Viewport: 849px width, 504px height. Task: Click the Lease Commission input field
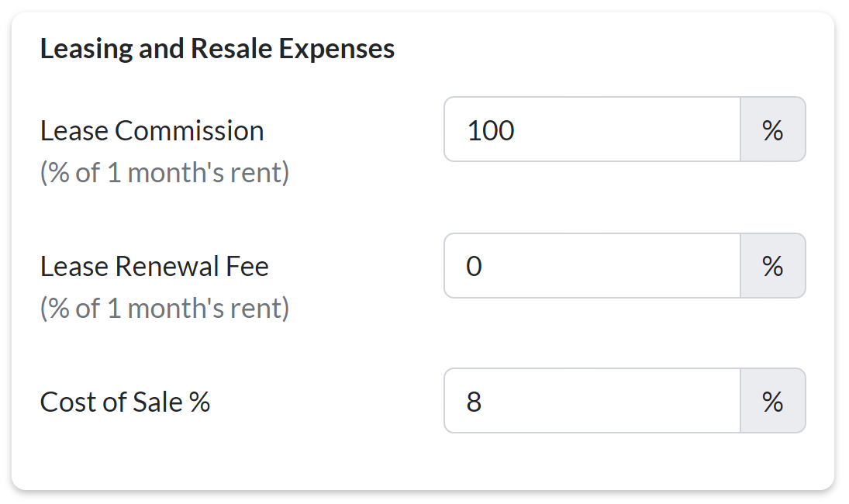click(x=592, y=129)
